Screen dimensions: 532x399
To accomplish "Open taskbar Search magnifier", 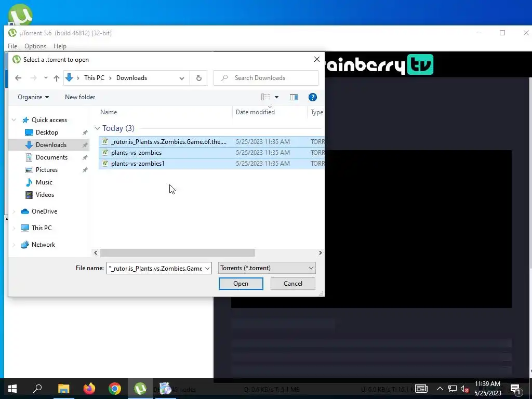I will click(x=37, y=389).
